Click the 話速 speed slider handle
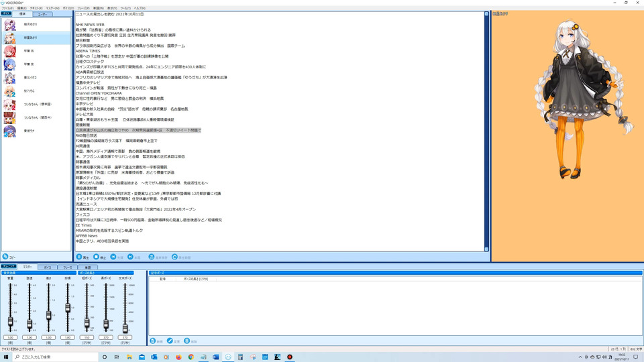Viewport: 644px width, 362px height. (30, 324)
